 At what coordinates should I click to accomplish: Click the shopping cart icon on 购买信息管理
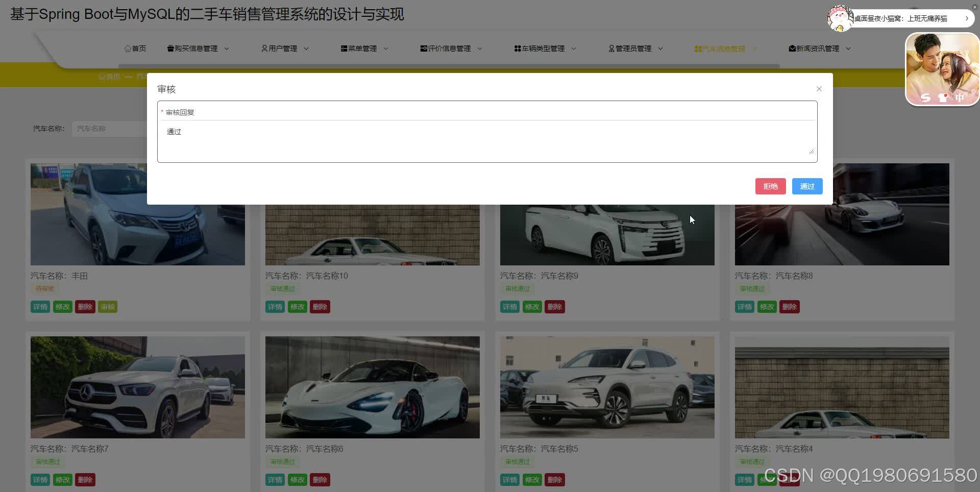click(170, 48)
